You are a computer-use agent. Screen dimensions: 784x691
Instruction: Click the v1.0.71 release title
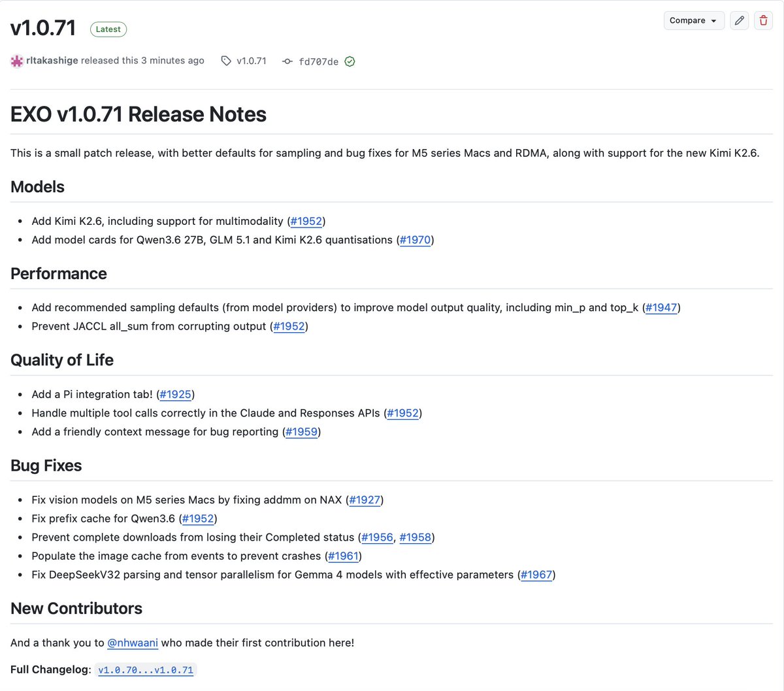pyautogui.click(x=43, y=28)
